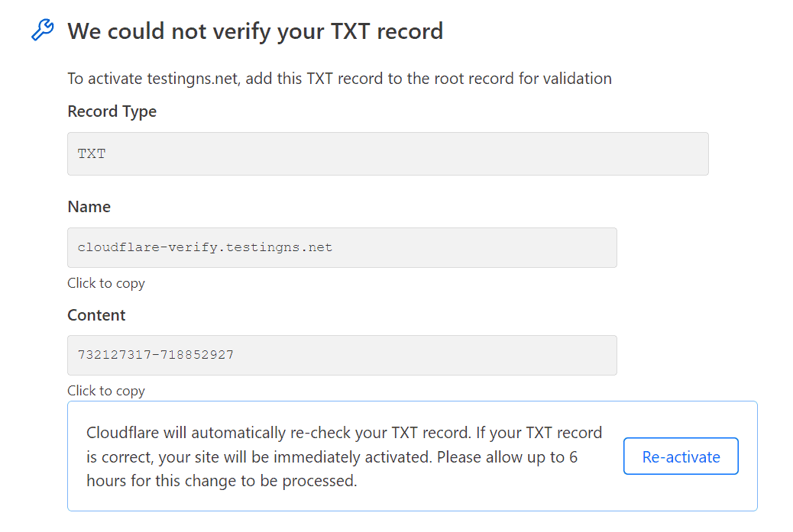
Task: Click empty space right of the code in Content field
Action: point(424,355)
